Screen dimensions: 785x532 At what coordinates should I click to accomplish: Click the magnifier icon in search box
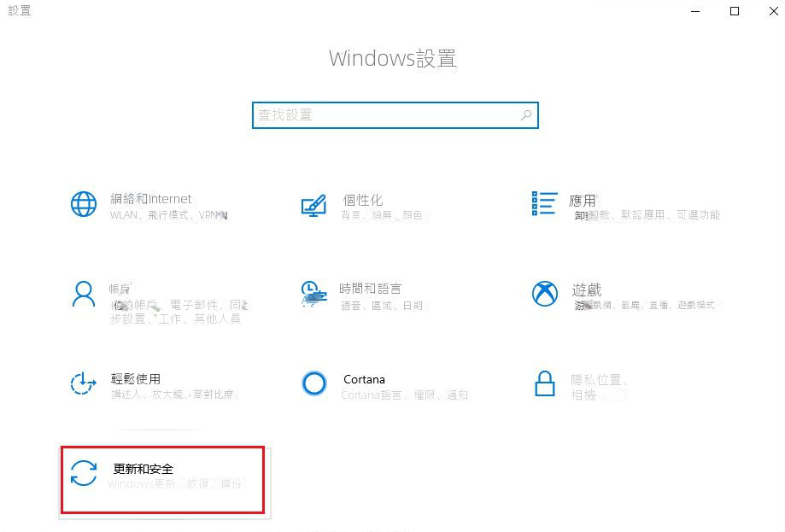click(x=525, y=115)
